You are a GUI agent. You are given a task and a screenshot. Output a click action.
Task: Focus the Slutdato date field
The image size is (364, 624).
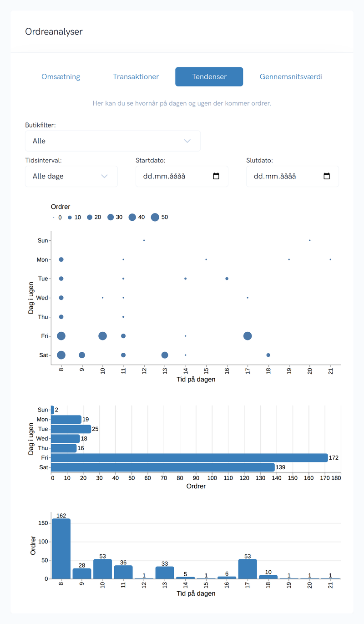coord(293,176)
